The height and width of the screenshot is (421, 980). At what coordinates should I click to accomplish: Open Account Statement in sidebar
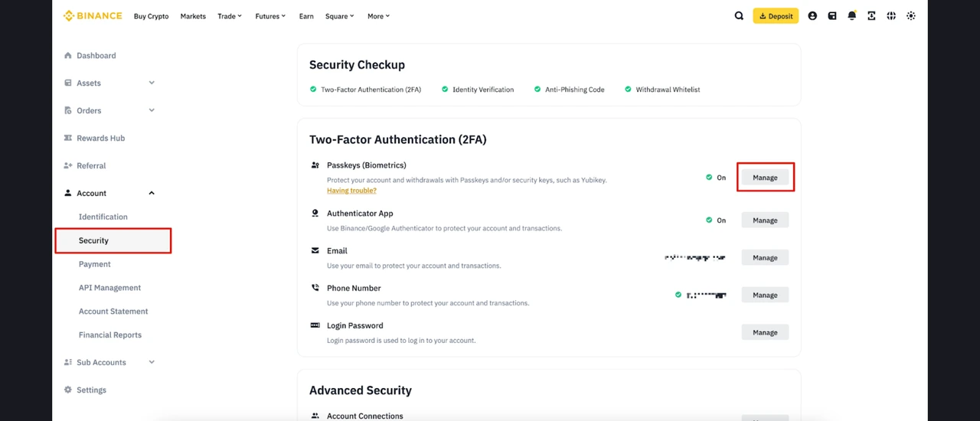point(113,312)
